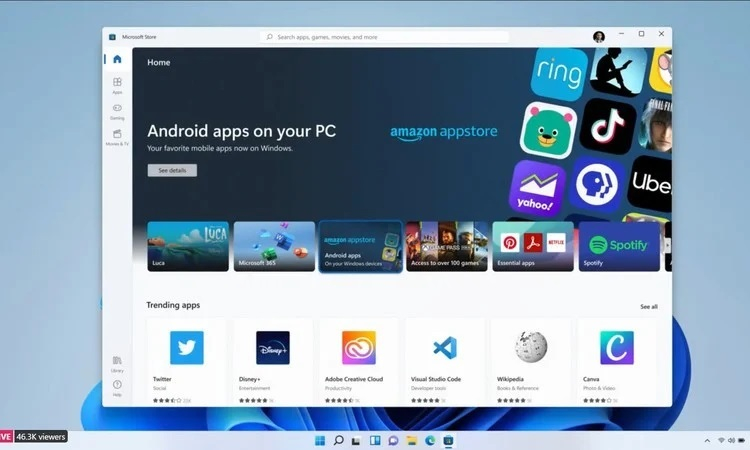The image size is (750, 450).
Task: Select the Canva app icon
Action: (616, 348)
